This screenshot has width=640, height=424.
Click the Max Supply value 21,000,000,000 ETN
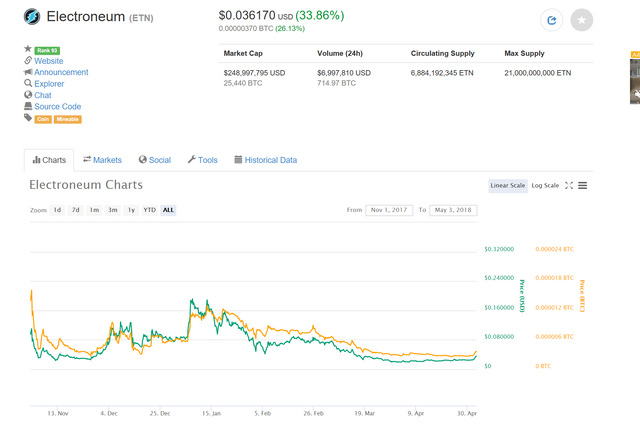538,73
